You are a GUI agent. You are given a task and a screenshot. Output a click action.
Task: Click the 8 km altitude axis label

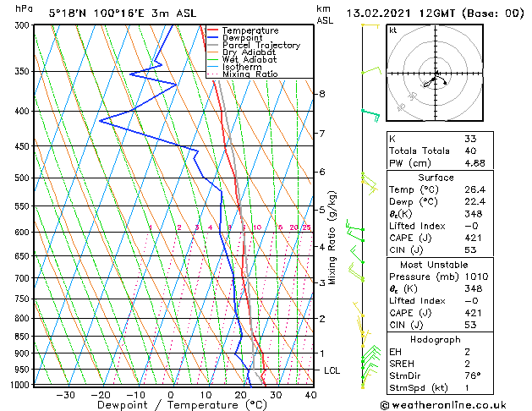coord(322,94)
